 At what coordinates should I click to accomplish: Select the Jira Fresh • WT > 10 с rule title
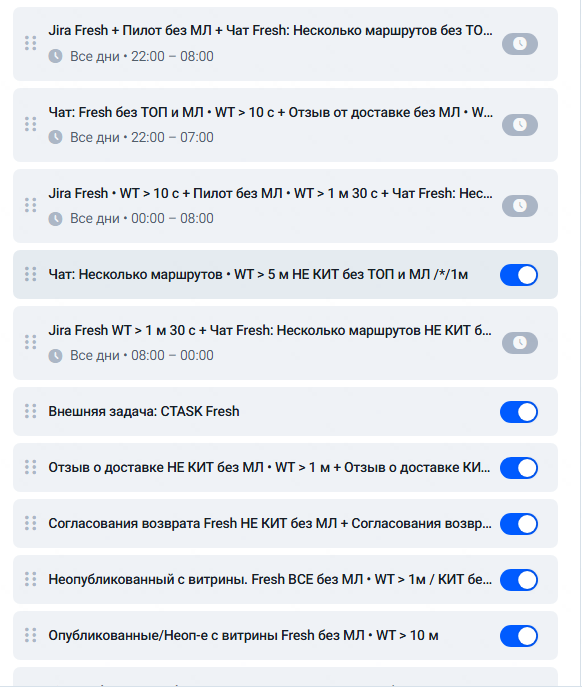point(270,193)
